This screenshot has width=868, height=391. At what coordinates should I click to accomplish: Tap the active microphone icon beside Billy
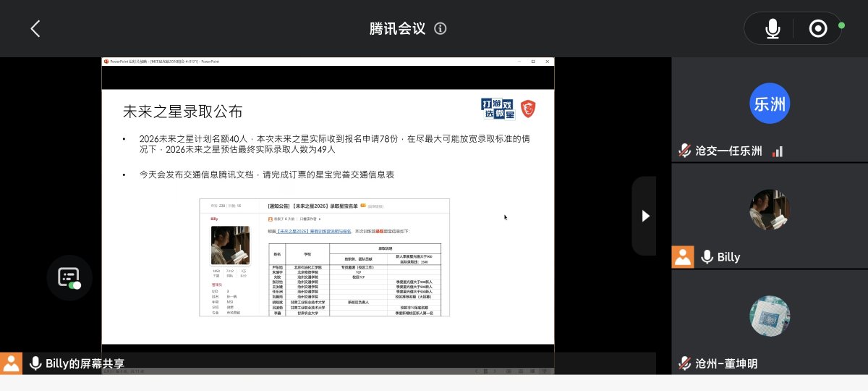(x=707, y=257)
